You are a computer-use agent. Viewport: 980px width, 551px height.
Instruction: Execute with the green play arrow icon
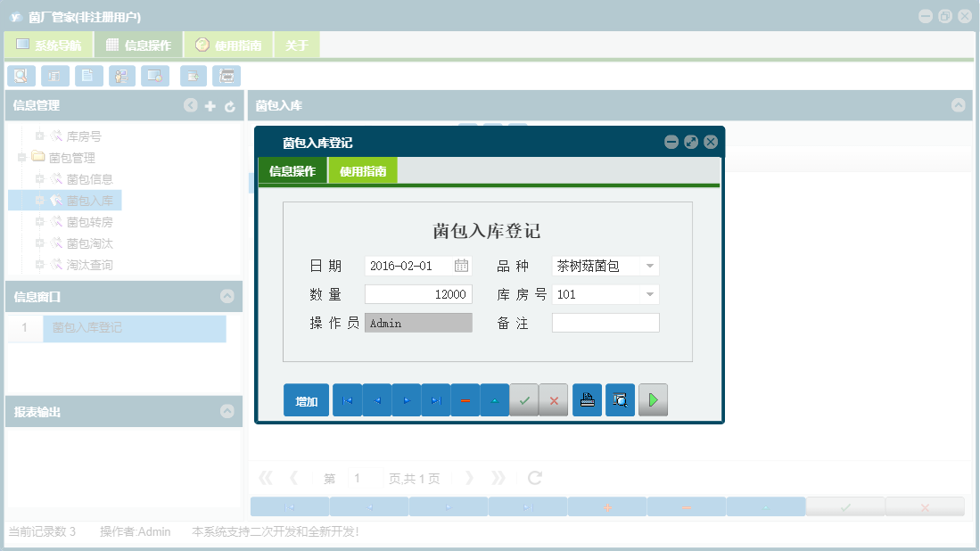click(653, 399)
